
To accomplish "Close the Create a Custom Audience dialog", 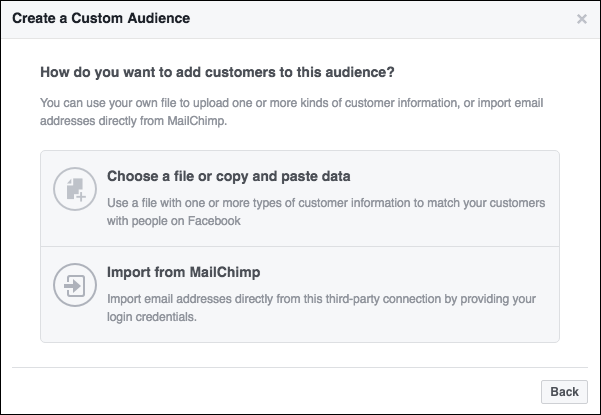I will [x=582, y=19].
